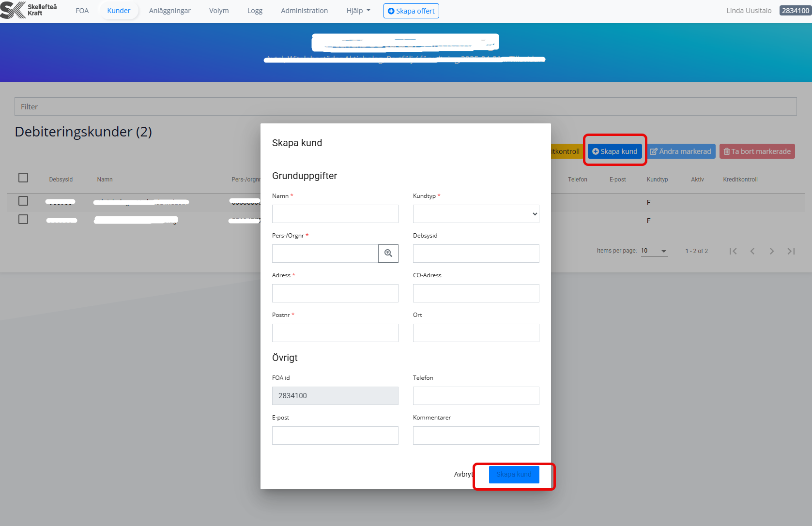This screenshot has height=526, width=812.
Task: Open the Items per page selector
Action: pyautogui.click(x=654, y=251)
